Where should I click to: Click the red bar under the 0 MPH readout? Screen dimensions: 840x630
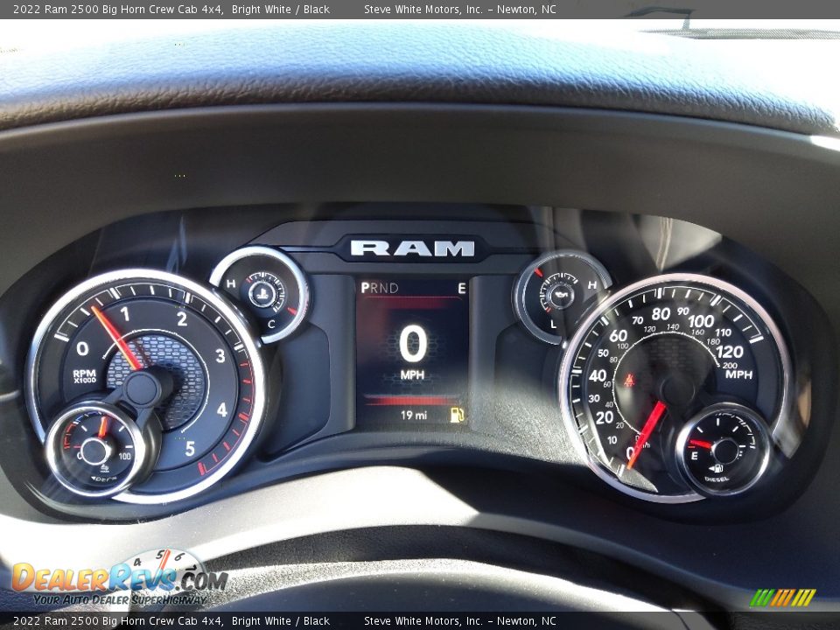click(411, 400)
